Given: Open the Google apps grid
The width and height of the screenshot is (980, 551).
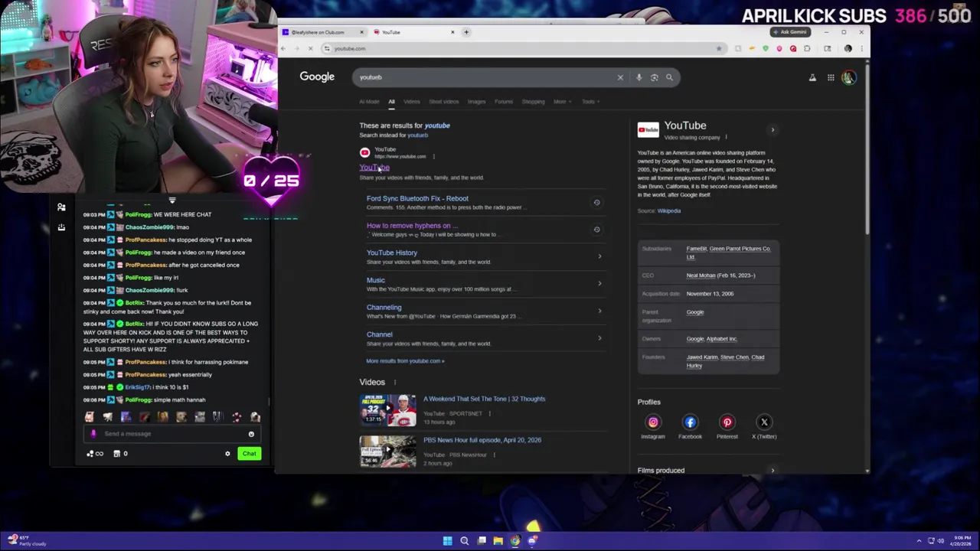Looking at the screenshot, I should (x=831, y=77).
